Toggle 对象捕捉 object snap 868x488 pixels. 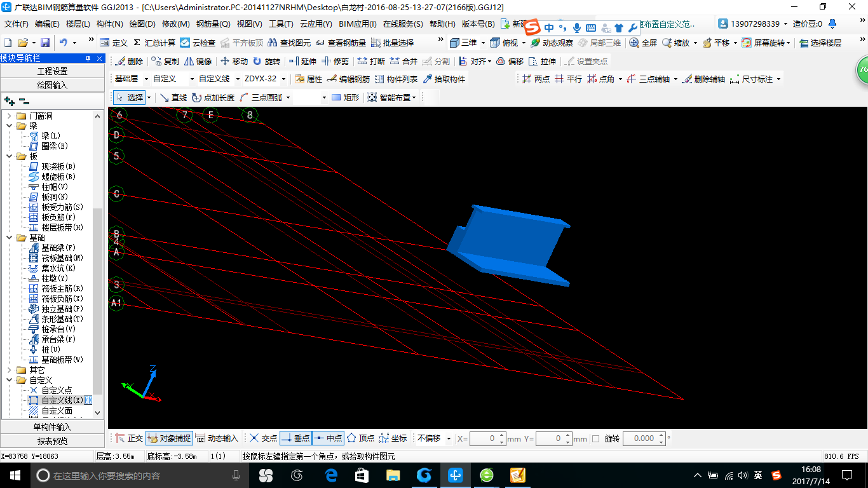(x=169, y=438)
